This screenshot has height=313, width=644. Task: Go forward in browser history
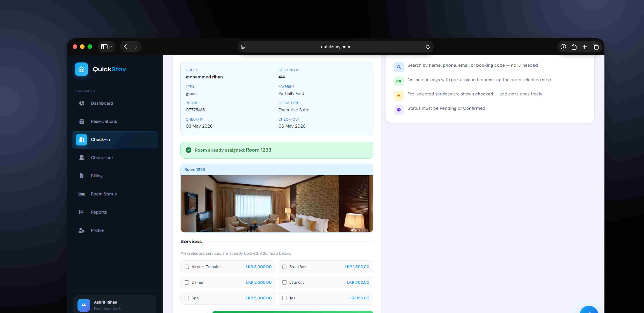pyautogui.click(x=136, y=47)
